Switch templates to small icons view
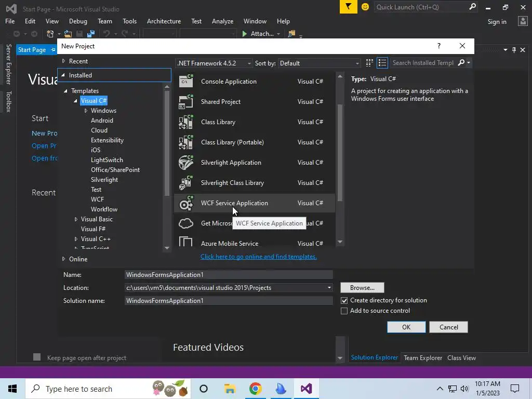 pos(369,63)
